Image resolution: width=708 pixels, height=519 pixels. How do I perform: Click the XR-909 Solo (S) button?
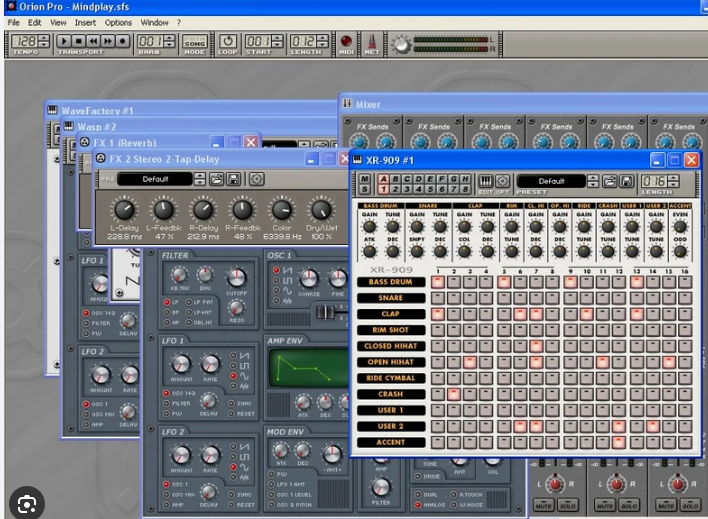(x=364, y=189)
